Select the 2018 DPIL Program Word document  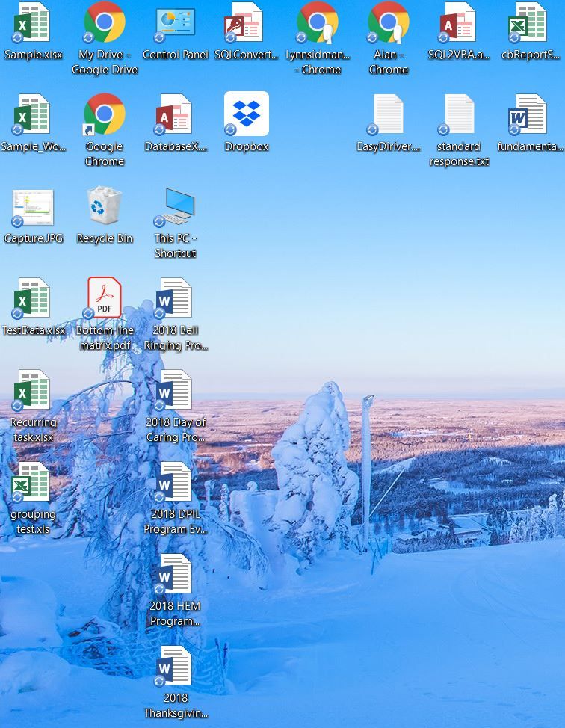click(175, 482)
